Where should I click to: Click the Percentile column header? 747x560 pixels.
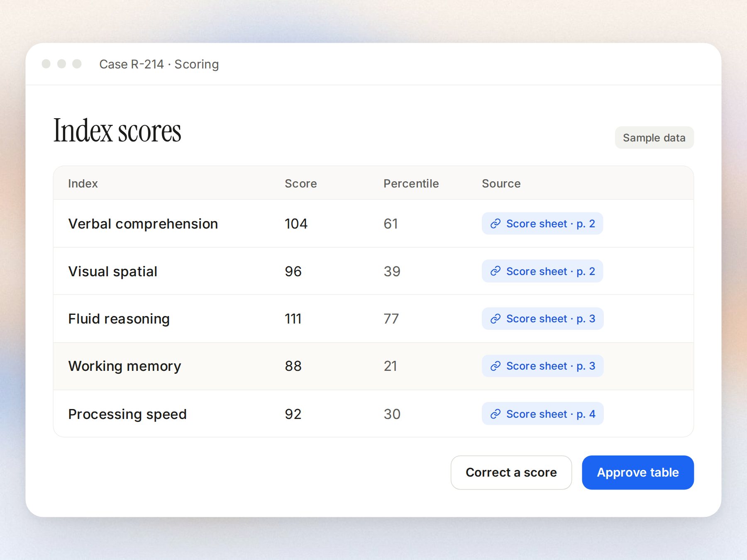pos(411,183)
